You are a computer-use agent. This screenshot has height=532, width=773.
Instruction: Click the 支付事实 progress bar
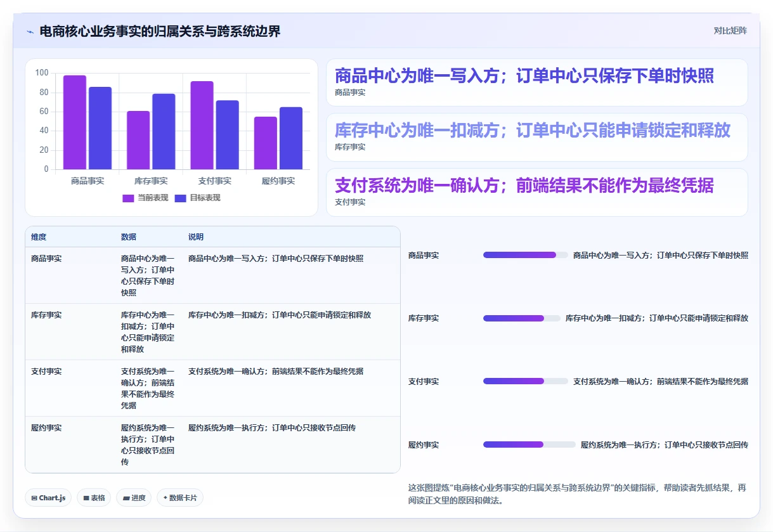click(x=526, y=382)
